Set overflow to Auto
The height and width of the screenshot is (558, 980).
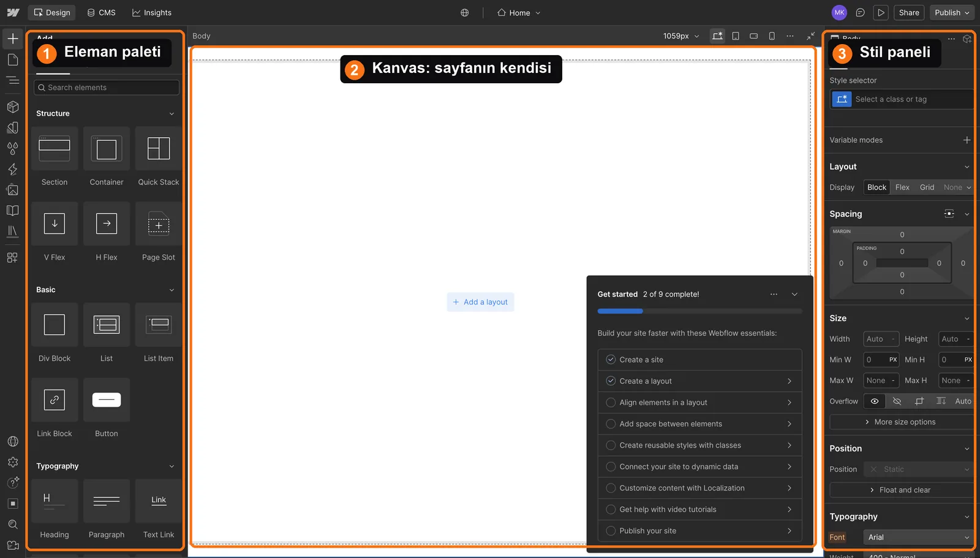pos(963,401)
